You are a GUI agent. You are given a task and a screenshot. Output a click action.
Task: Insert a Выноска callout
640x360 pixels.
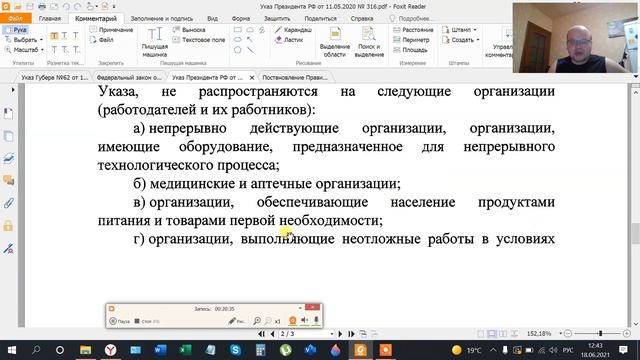189,30
